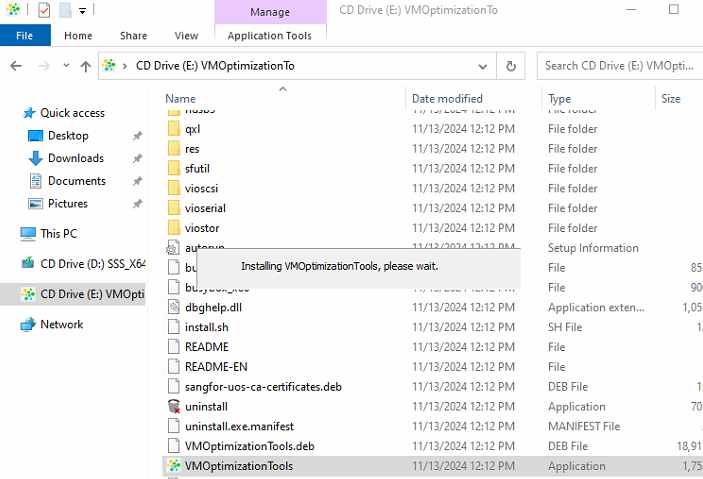Open the Quick Access Toolbar customize dropdown
Image resolution: width=703 pixels, height=479 pixels.
tap(81, 11)
